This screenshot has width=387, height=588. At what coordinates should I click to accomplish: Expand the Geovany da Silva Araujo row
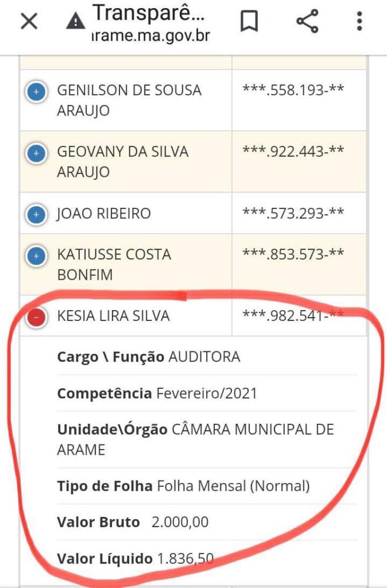36,153
